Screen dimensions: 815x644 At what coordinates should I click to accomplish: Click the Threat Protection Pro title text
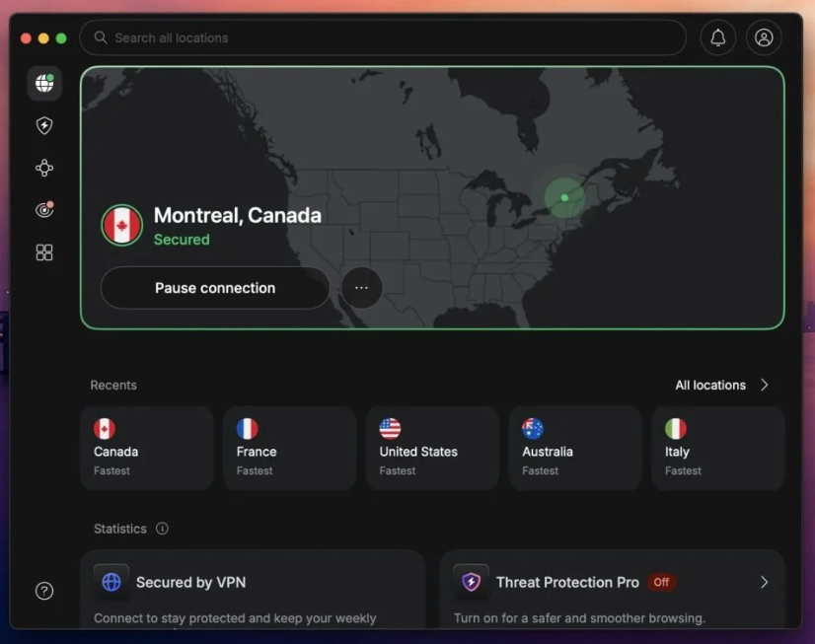point(567,582)
